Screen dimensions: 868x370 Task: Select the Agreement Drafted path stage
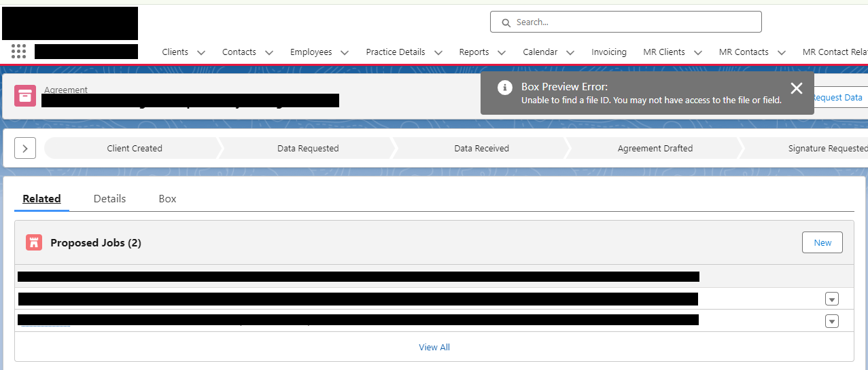(x=655, y=148)
